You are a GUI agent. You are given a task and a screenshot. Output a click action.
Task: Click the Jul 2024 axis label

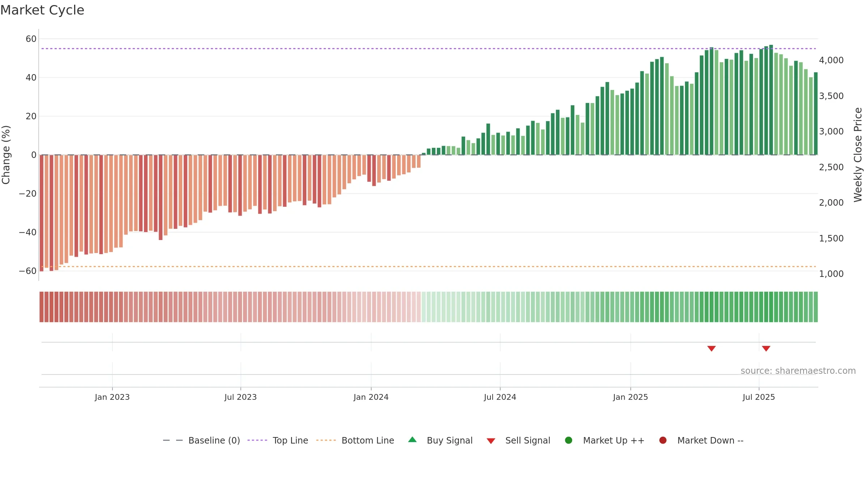[500, 397]
